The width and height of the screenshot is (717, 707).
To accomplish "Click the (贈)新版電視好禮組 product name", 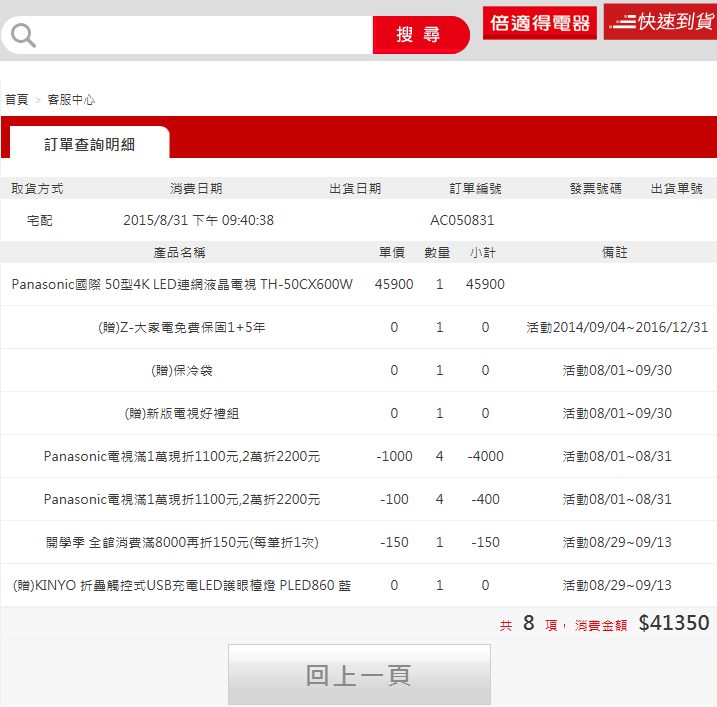I will (x=182, y=413).
